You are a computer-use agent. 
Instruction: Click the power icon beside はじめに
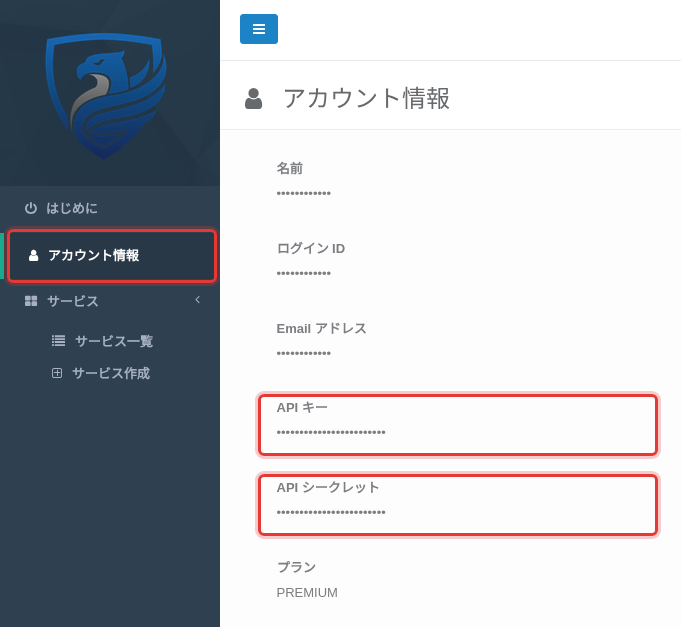click(x=31, y=208)
